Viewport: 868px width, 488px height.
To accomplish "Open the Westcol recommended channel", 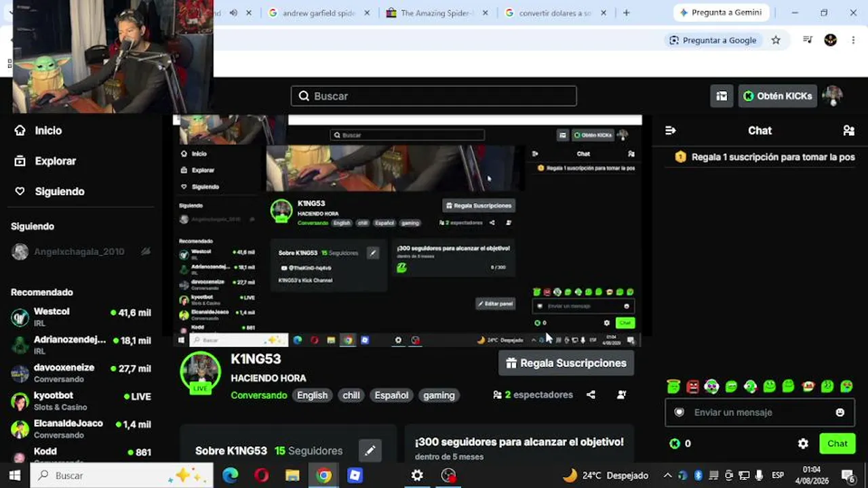I will [81, 317].
